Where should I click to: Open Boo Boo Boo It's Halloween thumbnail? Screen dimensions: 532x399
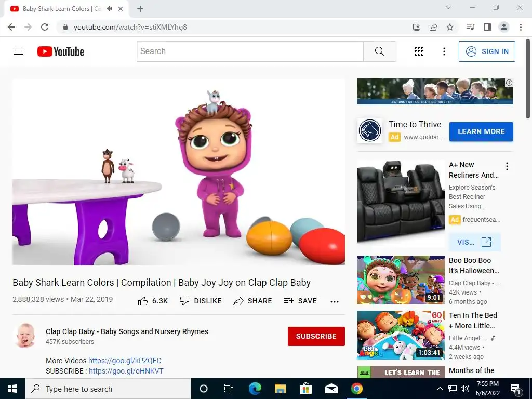[x=401, y=280]
